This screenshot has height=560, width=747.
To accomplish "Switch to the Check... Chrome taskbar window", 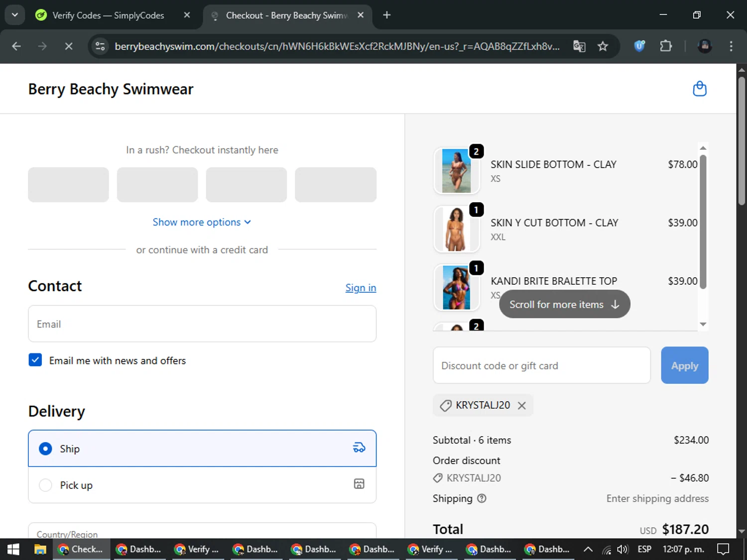I will coord(82,549).
